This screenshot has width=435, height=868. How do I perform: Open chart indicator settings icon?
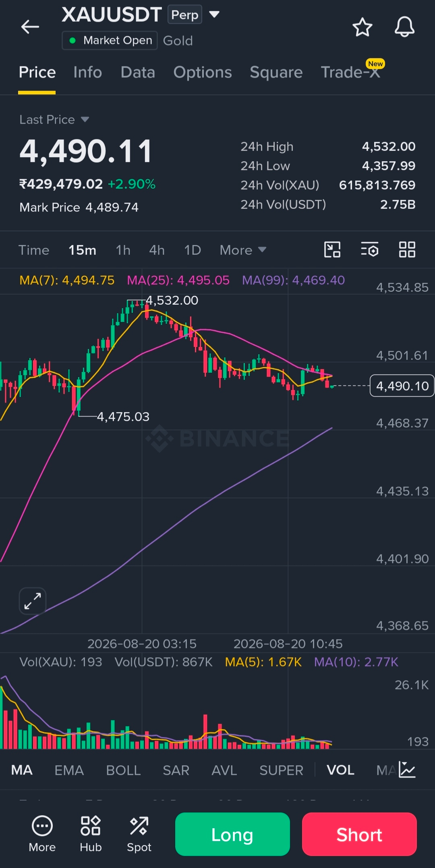[x=369, y=249]
